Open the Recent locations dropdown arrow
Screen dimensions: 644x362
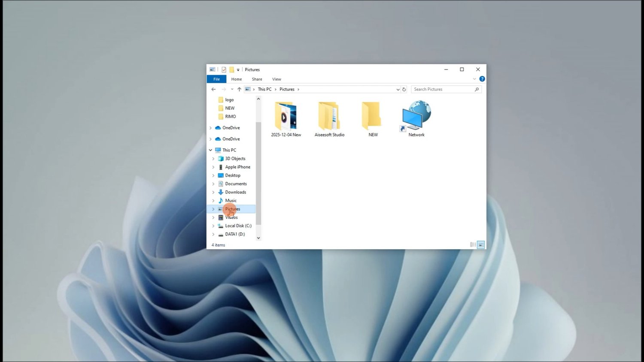tap(232, 89)
